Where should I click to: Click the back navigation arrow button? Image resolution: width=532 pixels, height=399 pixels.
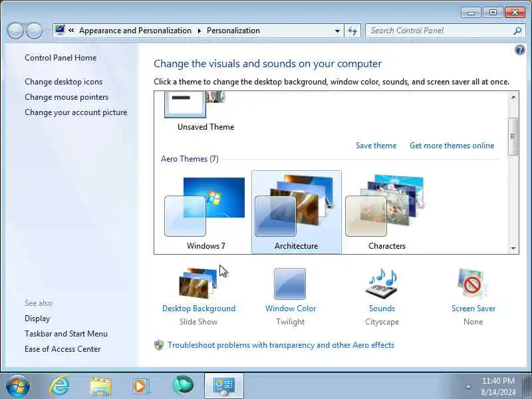[x=15, y=31]
